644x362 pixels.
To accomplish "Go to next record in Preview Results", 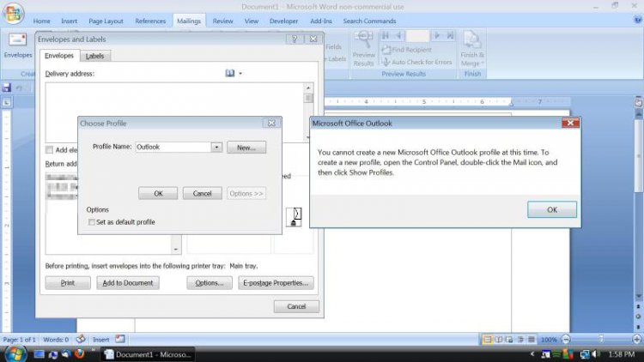I will pyautogui.click(x=437, y=36).
